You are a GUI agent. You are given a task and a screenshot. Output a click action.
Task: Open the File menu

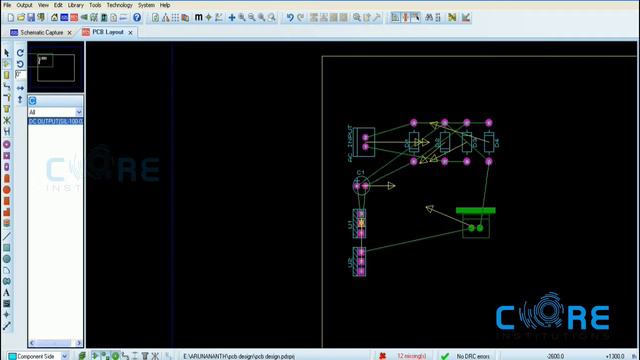pos(7,5)
